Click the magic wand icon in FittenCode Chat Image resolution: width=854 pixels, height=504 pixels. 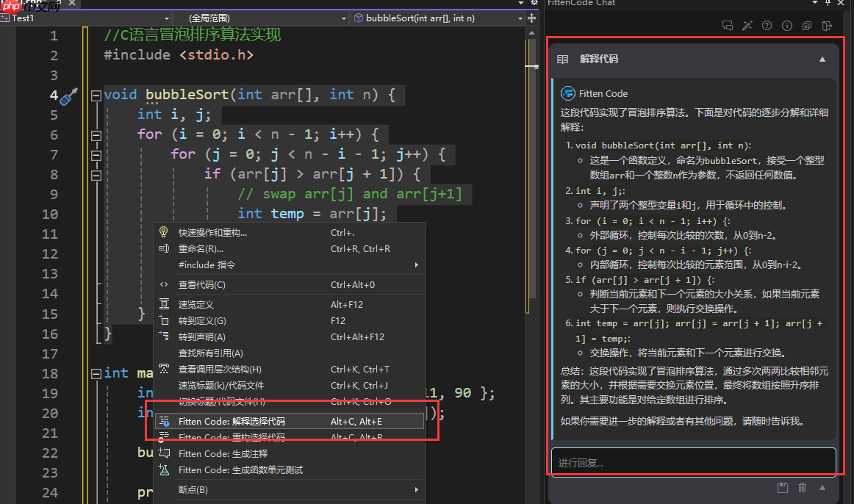(x=747, y=25)
